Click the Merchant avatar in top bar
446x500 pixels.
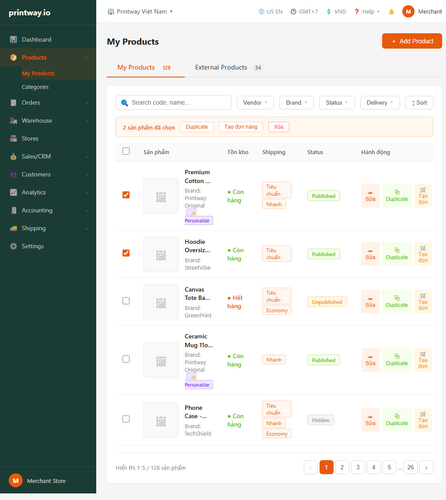point(408,12)
